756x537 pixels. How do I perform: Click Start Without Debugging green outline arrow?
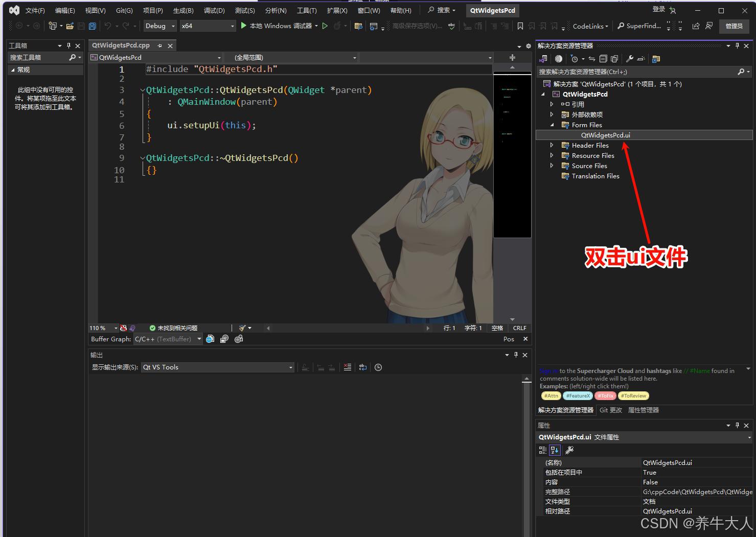pyautogui.click(x=325, y=26)
